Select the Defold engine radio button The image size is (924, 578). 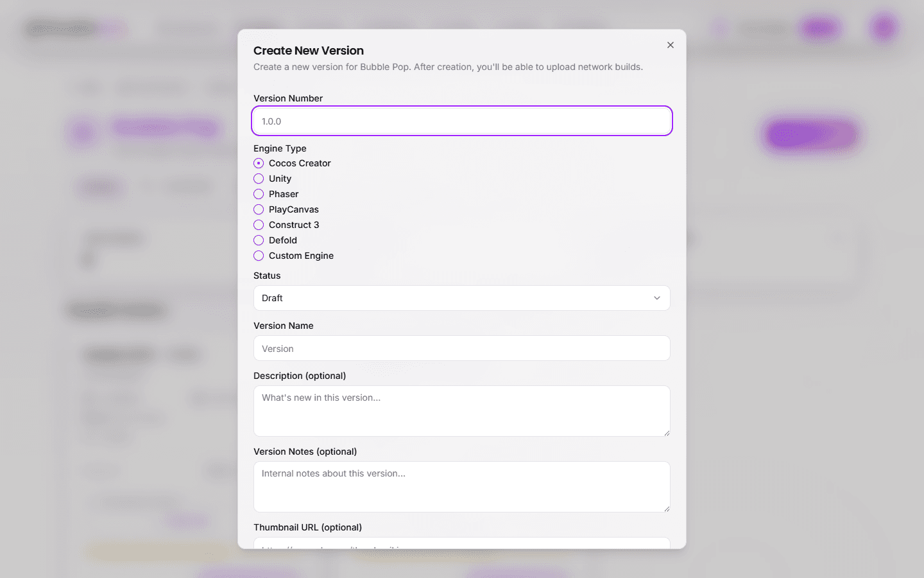[x=259, y=240]
